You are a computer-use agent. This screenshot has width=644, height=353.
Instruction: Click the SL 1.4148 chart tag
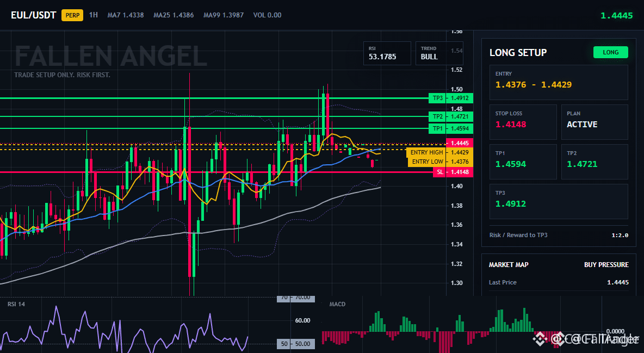point(453,172)
